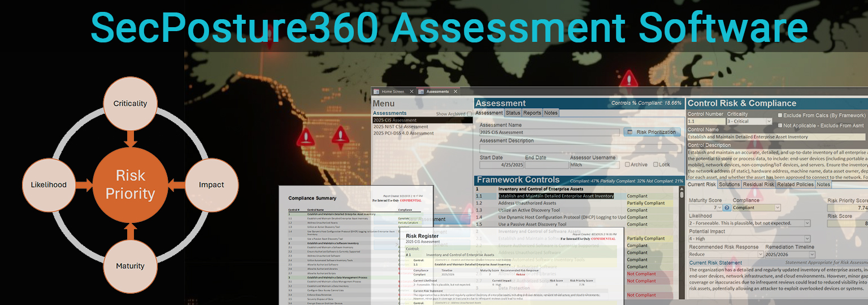Open the Criticality dropdown
Viewport: 868px width, 305px height.
[769, 122]
